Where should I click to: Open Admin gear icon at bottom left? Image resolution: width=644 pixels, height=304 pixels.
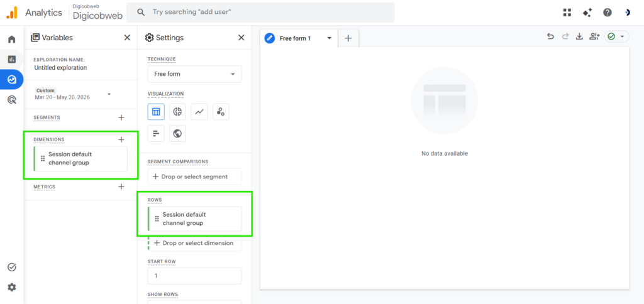coord(11,287)
